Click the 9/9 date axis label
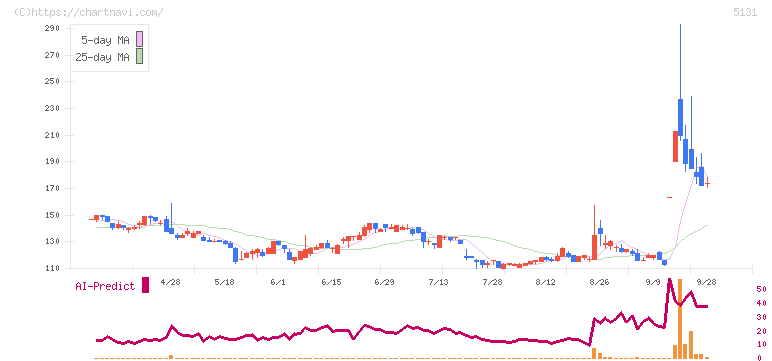This screenshot has height=361, width=772. coord(653,282)
